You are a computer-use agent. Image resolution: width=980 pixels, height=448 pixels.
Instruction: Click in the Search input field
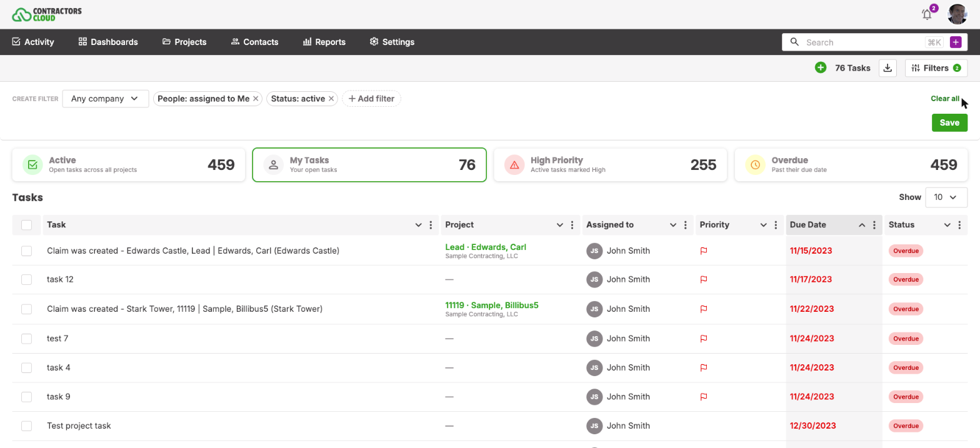pos(862,42)
